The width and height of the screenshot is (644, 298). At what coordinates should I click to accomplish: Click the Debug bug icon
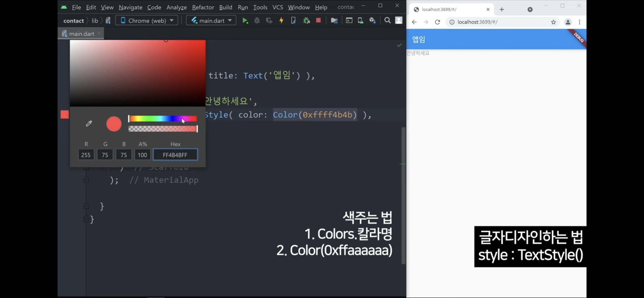coord(257,21)
